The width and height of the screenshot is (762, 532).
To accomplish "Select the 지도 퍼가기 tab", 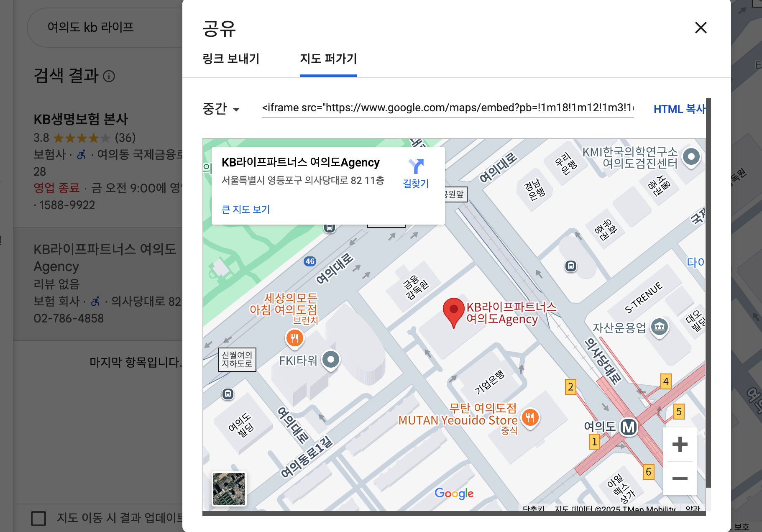I will [328, 59].
